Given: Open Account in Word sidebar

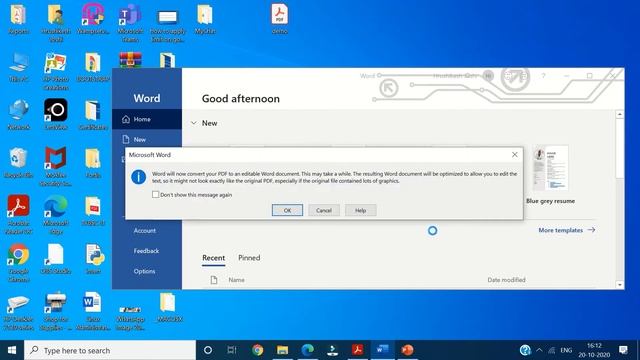Looking at the screenshot, I should pyautogui.click(x=145, y=231).
